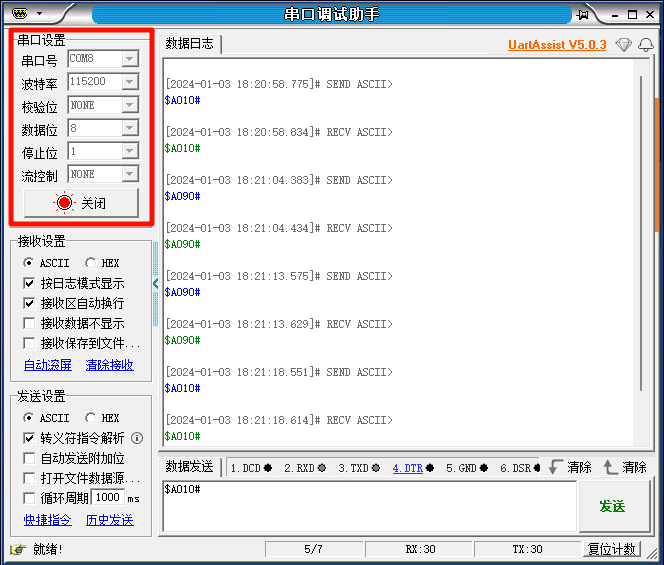The height and width of the screenshot is (565, 664).
Task: Click the TX:30 status counter
Action: click(527, 549)
